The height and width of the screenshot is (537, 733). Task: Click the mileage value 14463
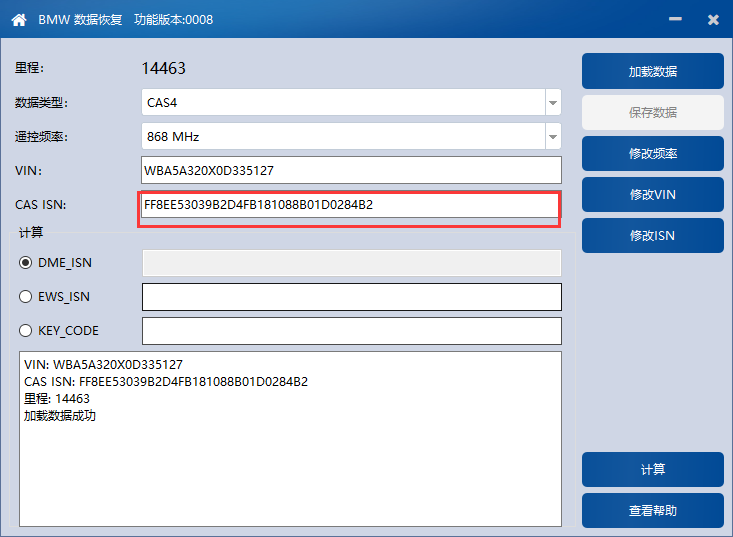click(x=164, y=68)
